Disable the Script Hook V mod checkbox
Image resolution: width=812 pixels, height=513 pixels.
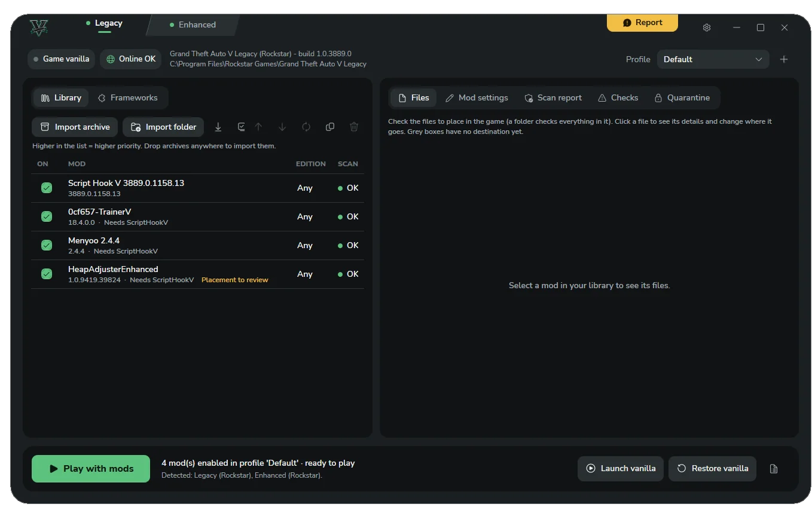[47, 188]
